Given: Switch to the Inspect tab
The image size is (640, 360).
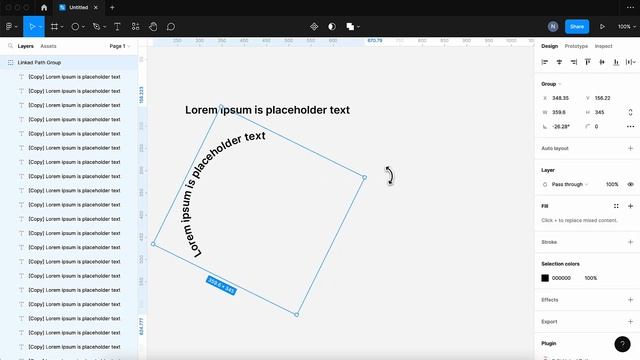Looking at the screenshot, I should (603, 46).
